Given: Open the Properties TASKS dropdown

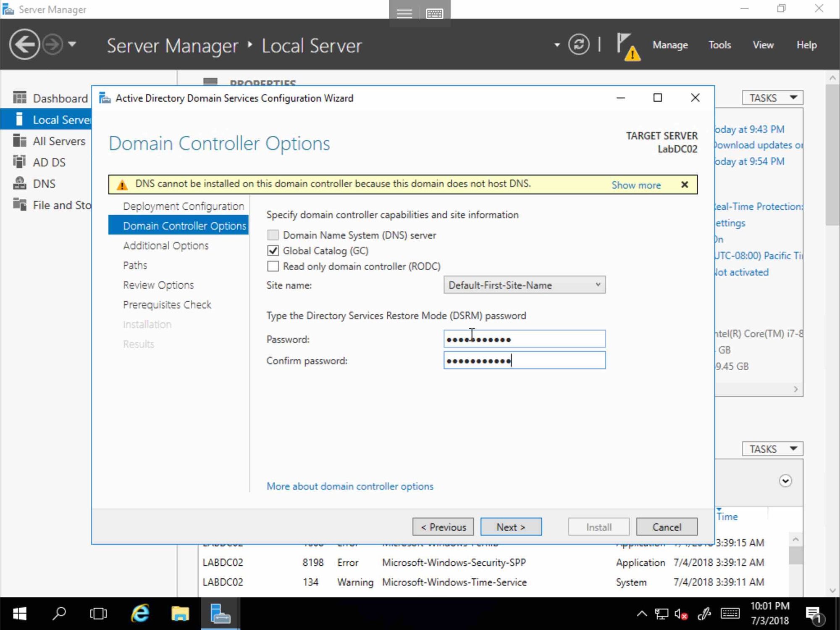Looking at the screenshot, I should point(772,98).
